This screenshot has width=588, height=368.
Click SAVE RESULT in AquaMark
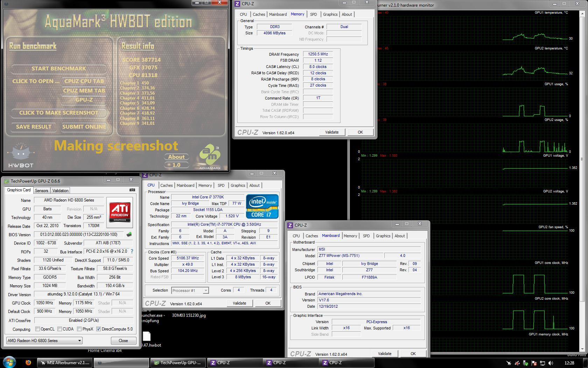click(34, 127)
